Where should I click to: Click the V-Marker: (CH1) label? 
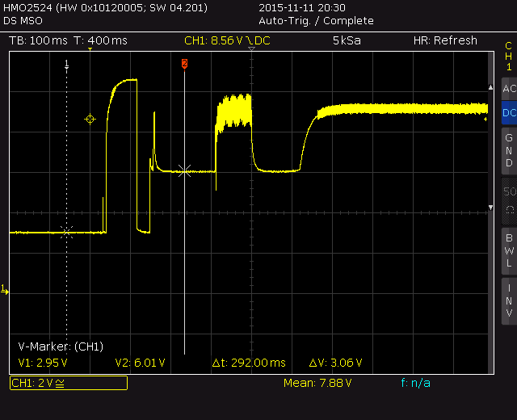[61, 346]
